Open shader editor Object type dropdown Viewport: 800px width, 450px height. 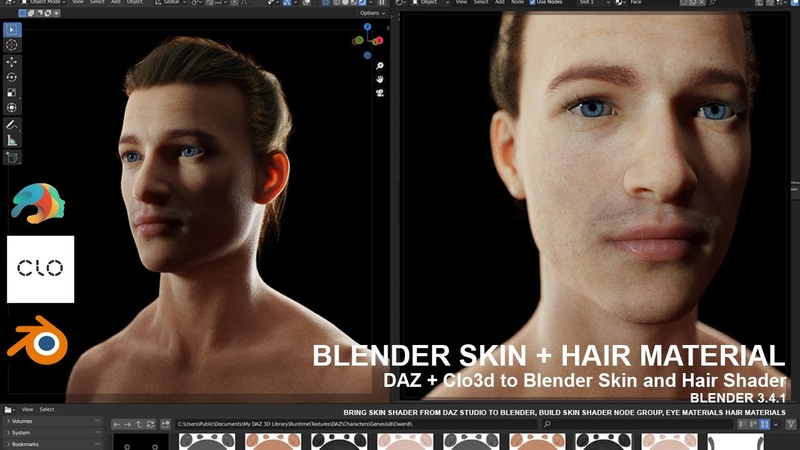(x=431, y=3)
